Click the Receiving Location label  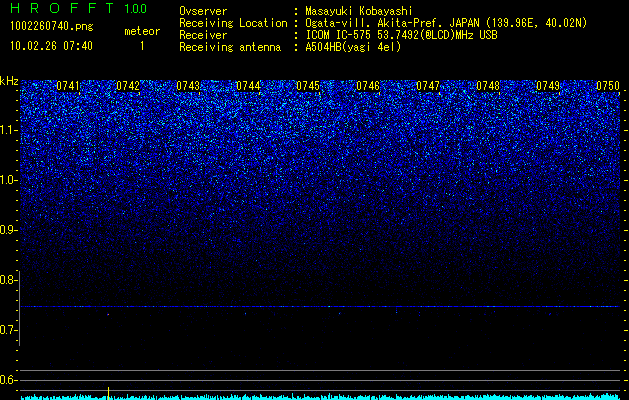tap(233, 23)
